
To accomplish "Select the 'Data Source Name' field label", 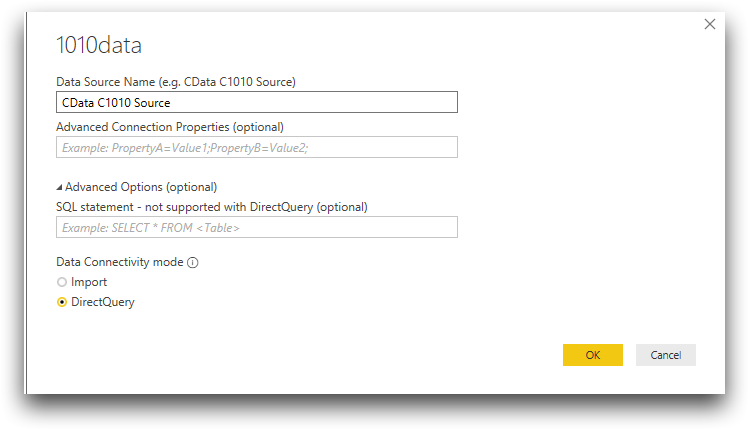I will (176, 82).
